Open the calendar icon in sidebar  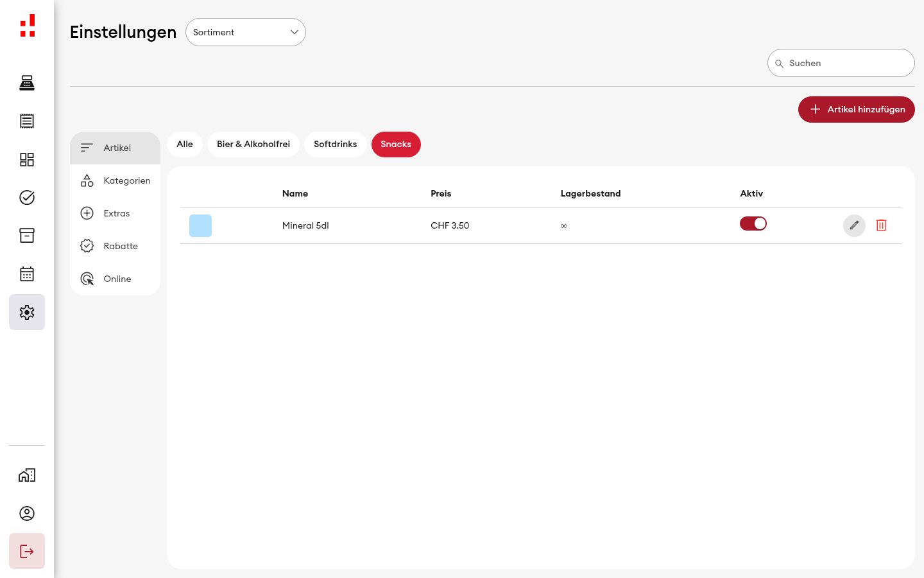pos(27,274)
